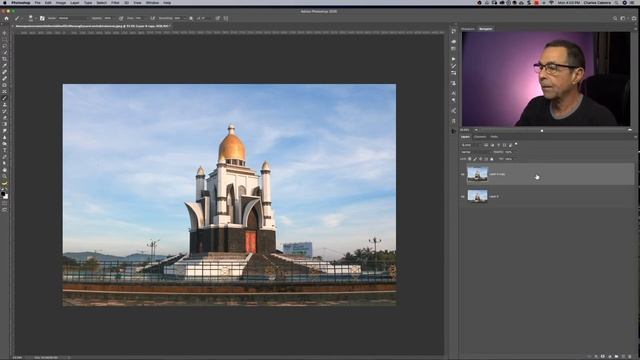640x360 pixels.
Task: Toggle lock all for layer
Action: (x=491, y=159)
